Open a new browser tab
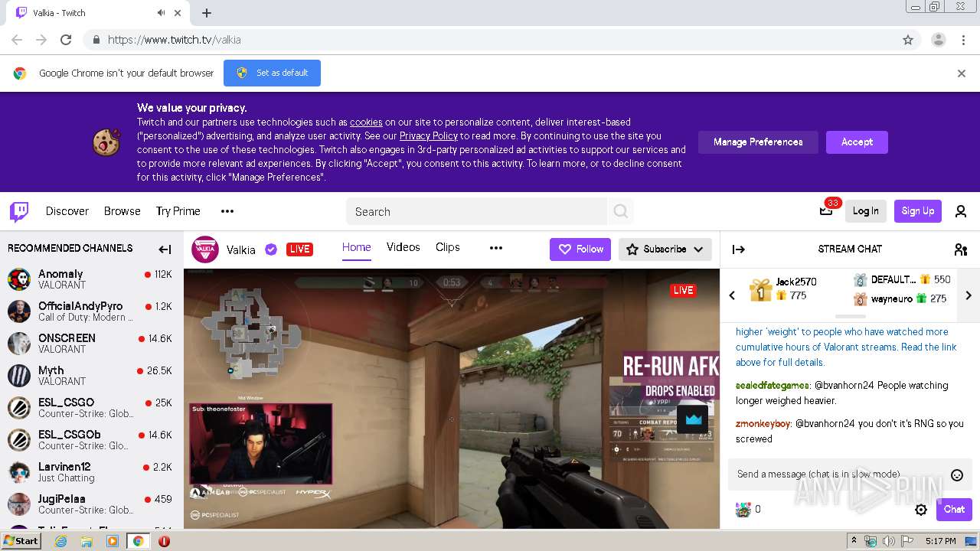This screenshot has width=980, height=551. pyautogui.click(x=207, y=13)
